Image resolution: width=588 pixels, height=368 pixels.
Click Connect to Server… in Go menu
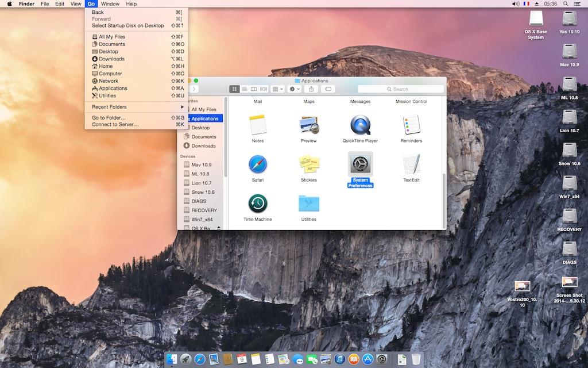115,125
